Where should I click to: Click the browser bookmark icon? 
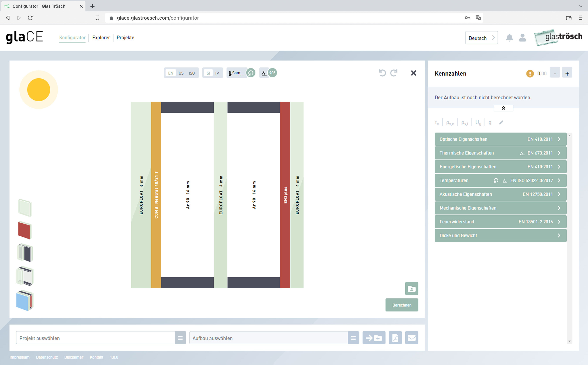[x=97, y=18]
